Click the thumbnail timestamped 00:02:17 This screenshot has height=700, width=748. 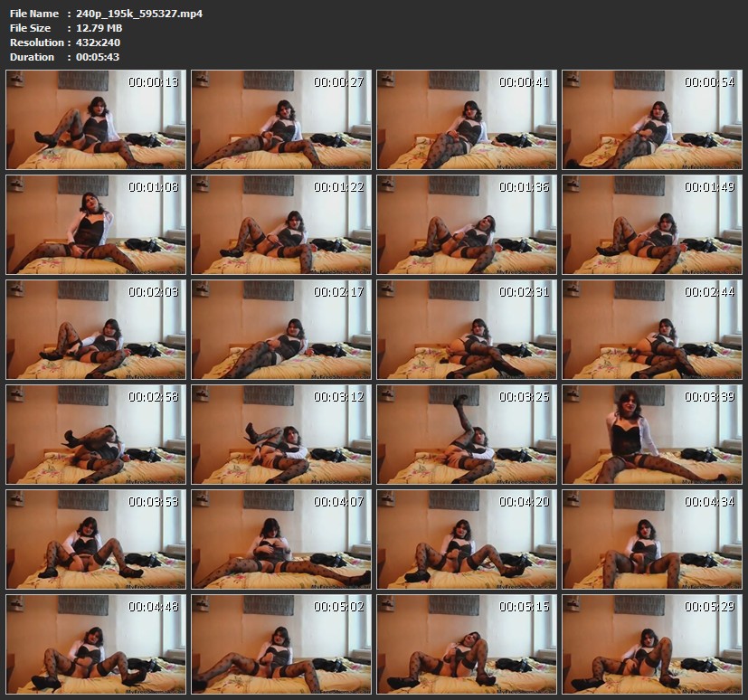[281, 329]
